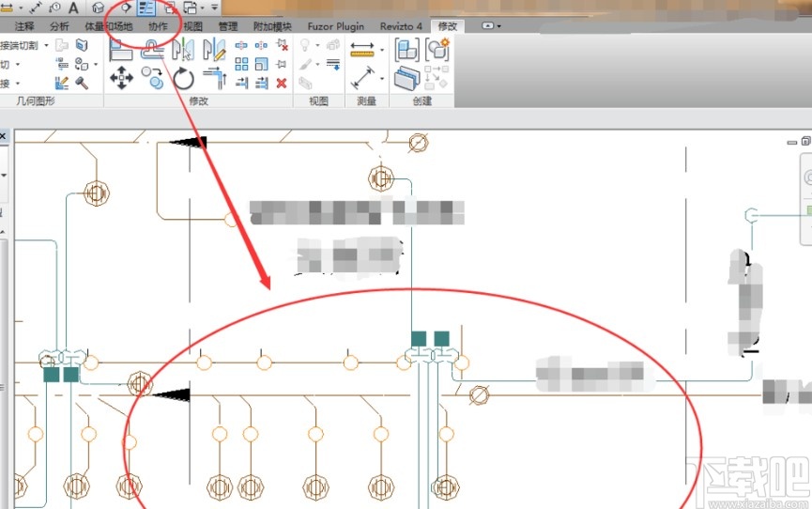This screenshot has height=509, width=812.
Task: Use Trim/Extend Single Element tool
Action: click(x=241, y=83)
